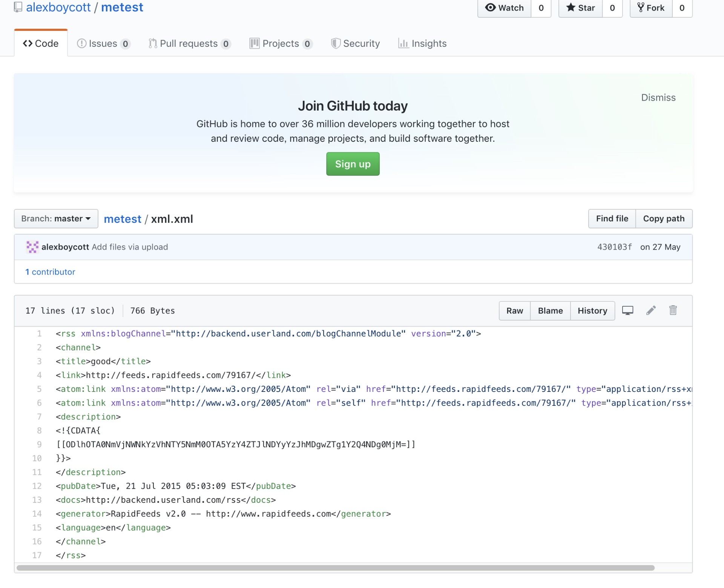The height and width of the screenshot is (588, 724).
Task: Expand the Branch: master dropdown
Action: pyautogui.click(x=56, y=219)
